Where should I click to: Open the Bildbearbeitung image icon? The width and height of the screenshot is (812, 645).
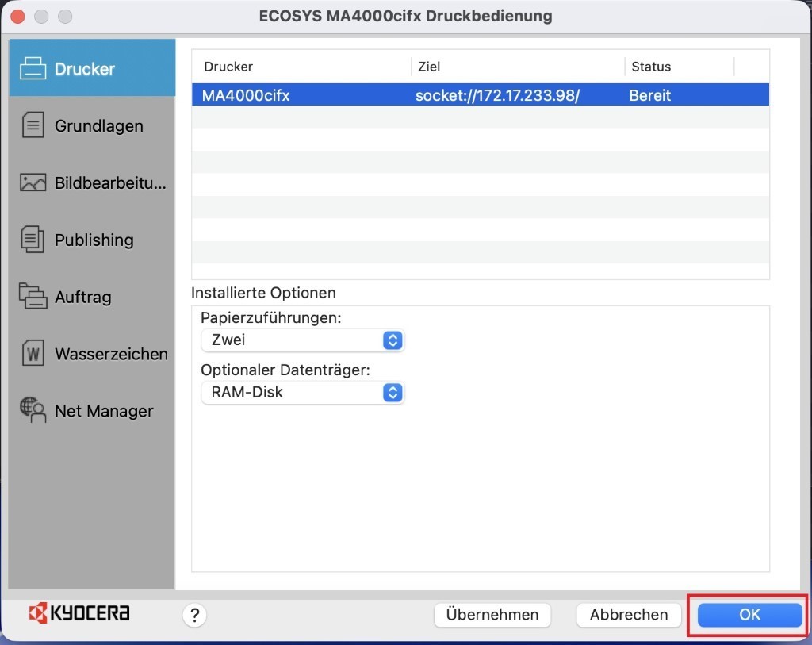33,182
